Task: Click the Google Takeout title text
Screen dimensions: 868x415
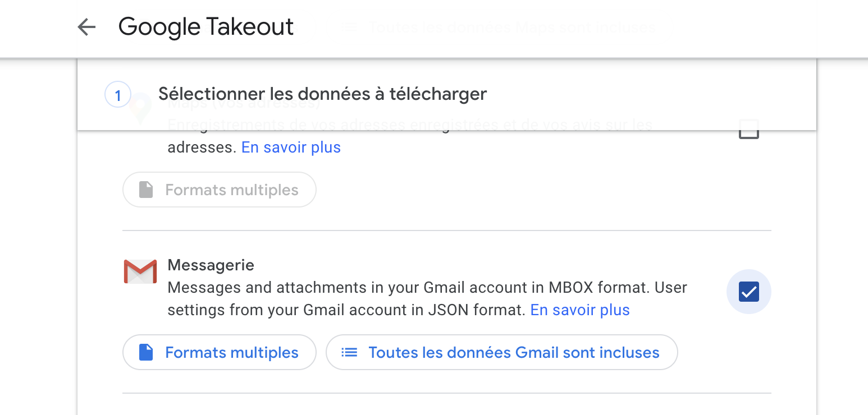Action: [205, 26]
